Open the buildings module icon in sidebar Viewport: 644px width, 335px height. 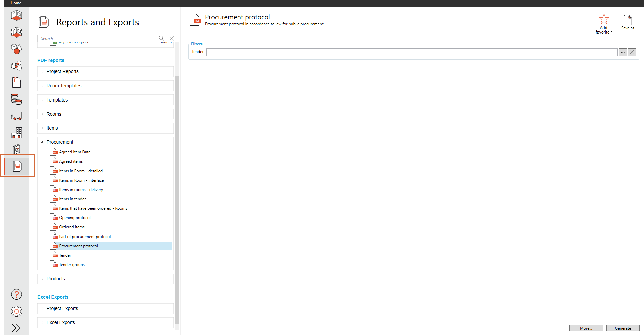click(x=16, y=133)
